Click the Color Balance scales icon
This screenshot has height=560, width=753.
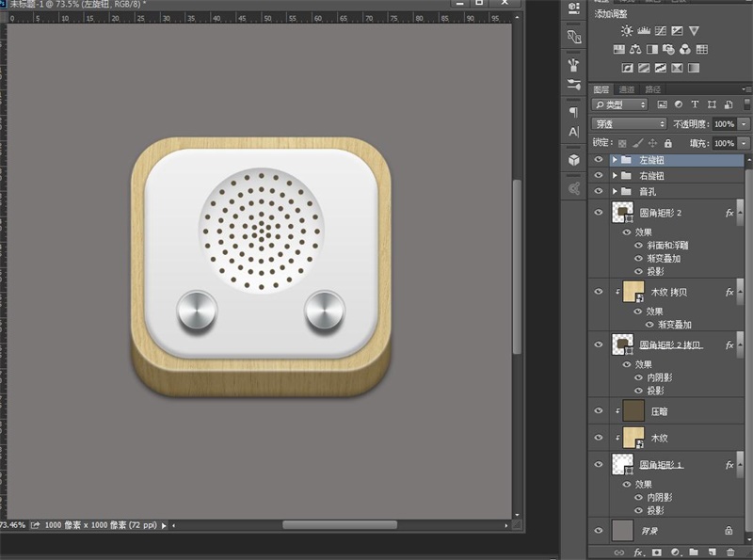(635, 50)
